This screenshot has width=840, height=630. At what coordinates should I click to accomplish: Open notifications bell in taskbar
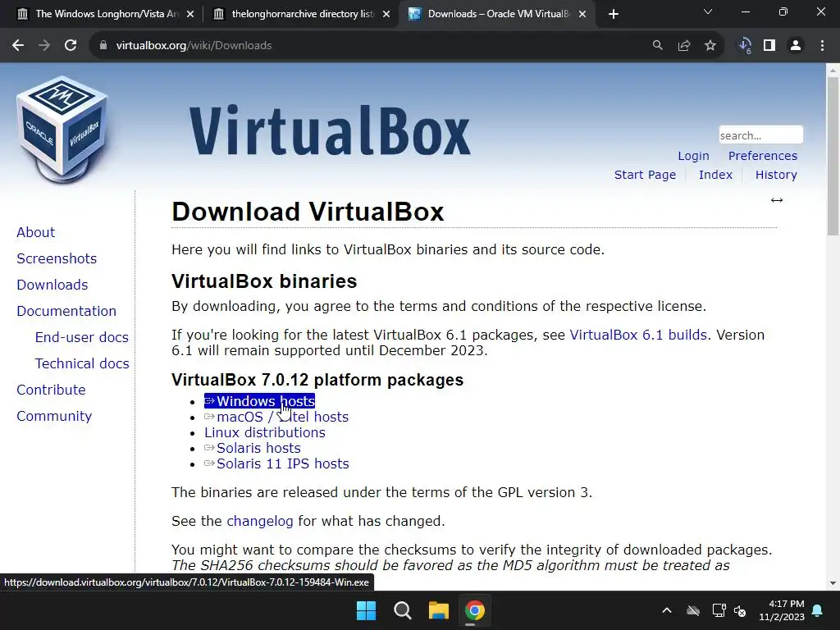coord(818,610)
